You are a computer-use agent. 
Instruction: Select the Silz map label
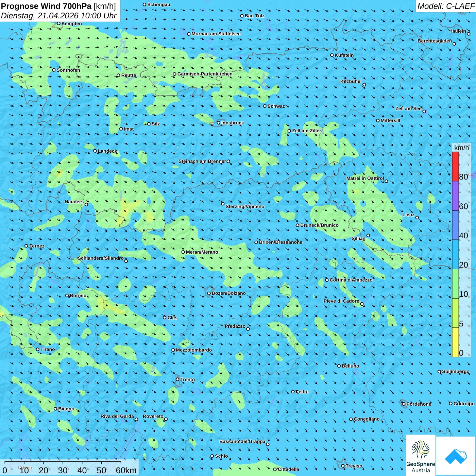[x=156, y=124]
